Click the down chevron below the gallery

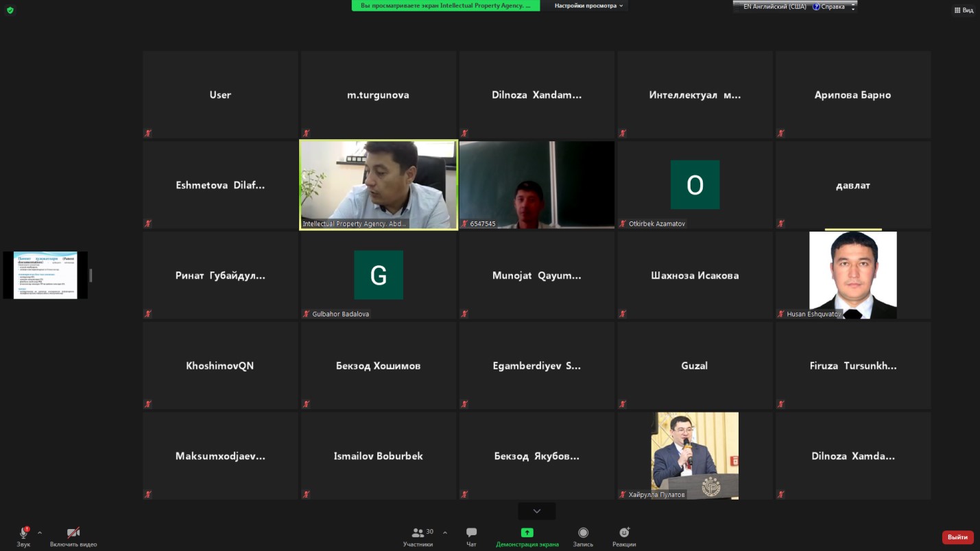[x=536, y=511]
